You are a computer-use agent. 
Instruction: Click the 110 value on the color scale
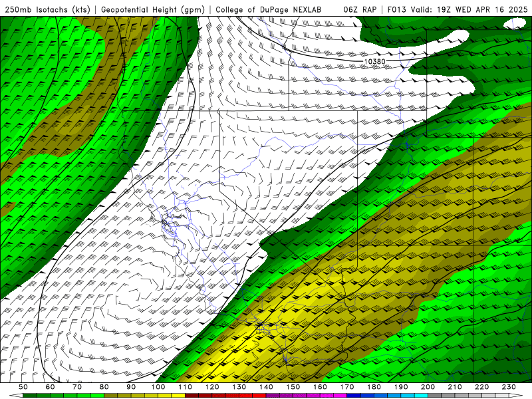pyautogui.click(x=186, y=387)
